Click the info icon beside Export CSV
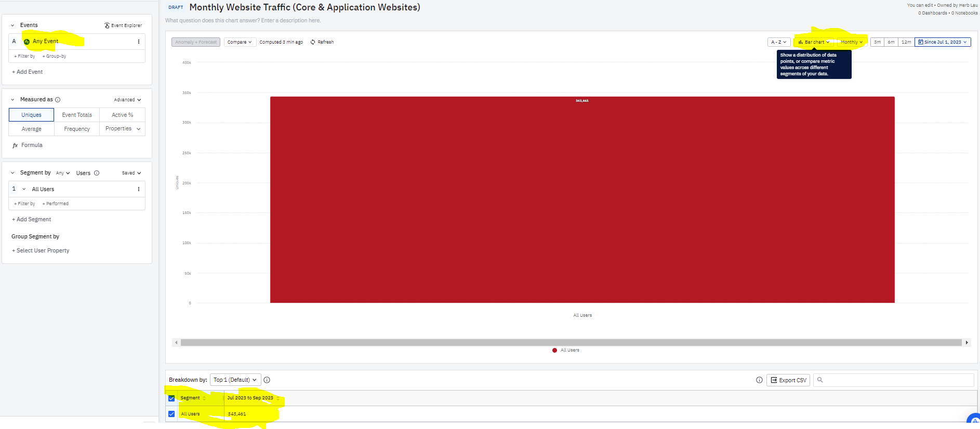Viewport: 980px width, 429px height. 759,380
